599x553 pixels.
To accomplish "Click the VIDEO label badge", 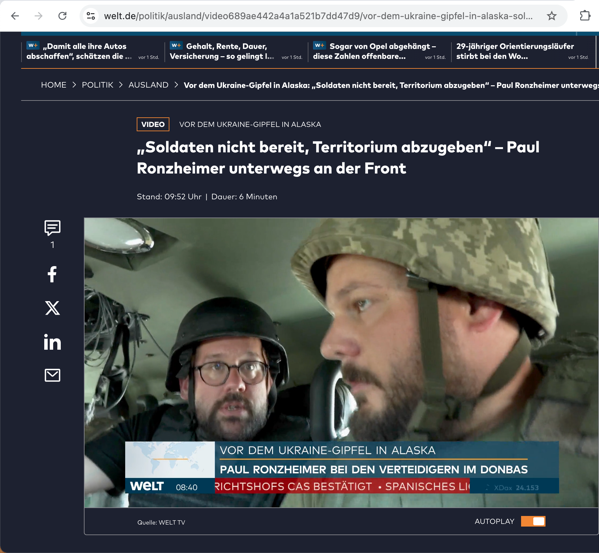I will click(153, 124).
